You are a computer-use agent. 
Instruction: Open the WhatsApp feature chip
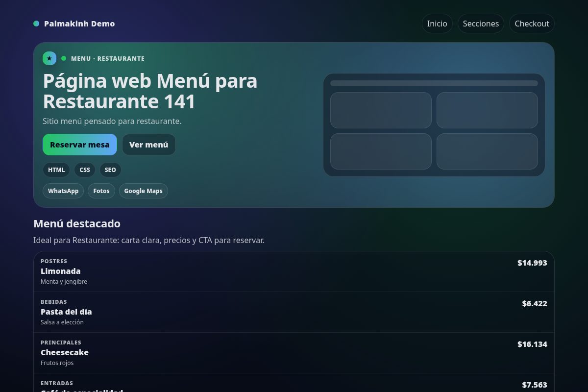[63, 191]
